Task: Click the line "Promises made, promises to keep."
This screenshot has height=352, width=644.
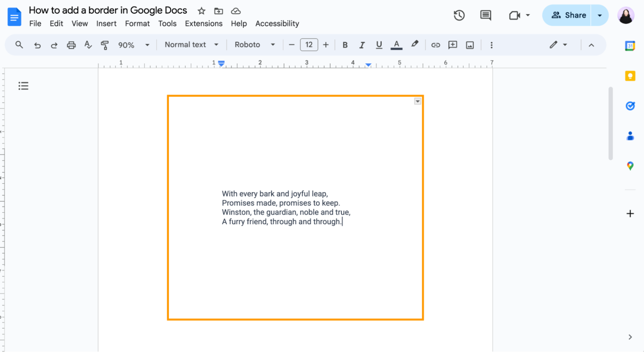Action: pos(281,203)
